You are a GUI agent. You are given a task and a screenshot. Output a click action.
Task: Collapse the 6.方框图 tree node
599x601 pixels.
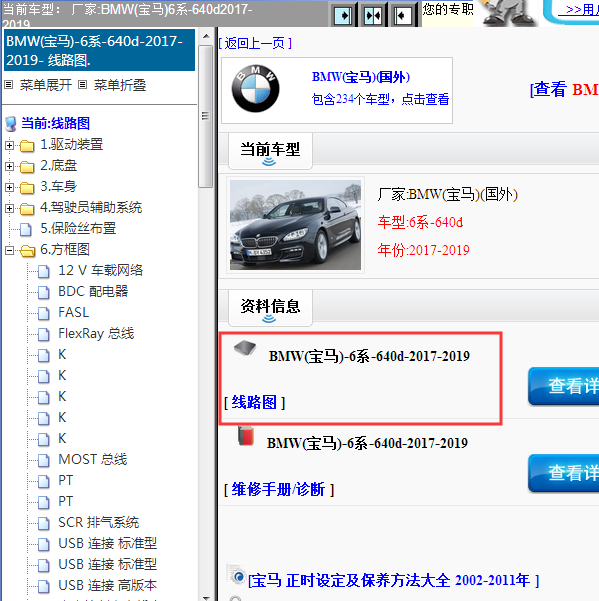point(9,251)
